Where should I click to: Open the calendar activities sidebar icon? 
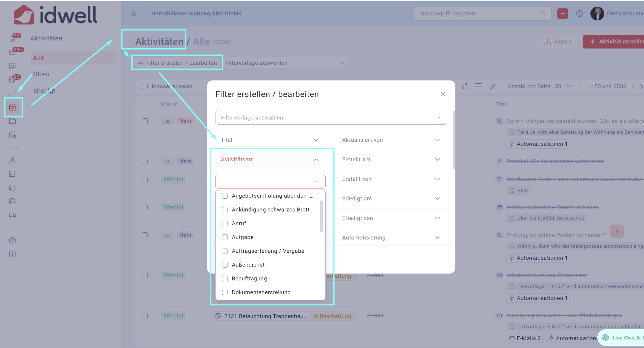pyautogui.click(x=12, y=107)
